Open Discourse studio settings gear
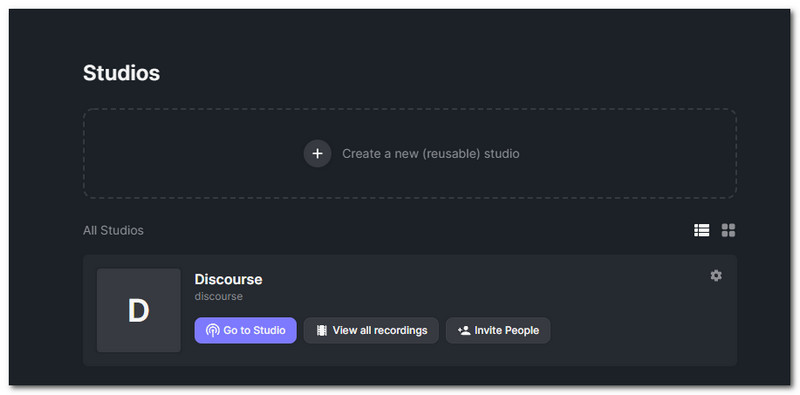This screenshot has width=800, height=395. point(716,276)
